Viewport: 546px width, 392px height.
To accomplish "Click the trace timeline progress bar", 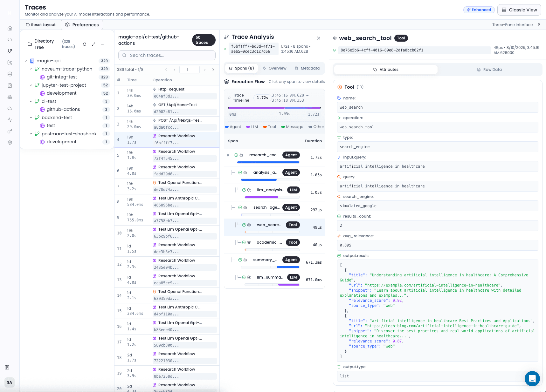I will 268,108.
